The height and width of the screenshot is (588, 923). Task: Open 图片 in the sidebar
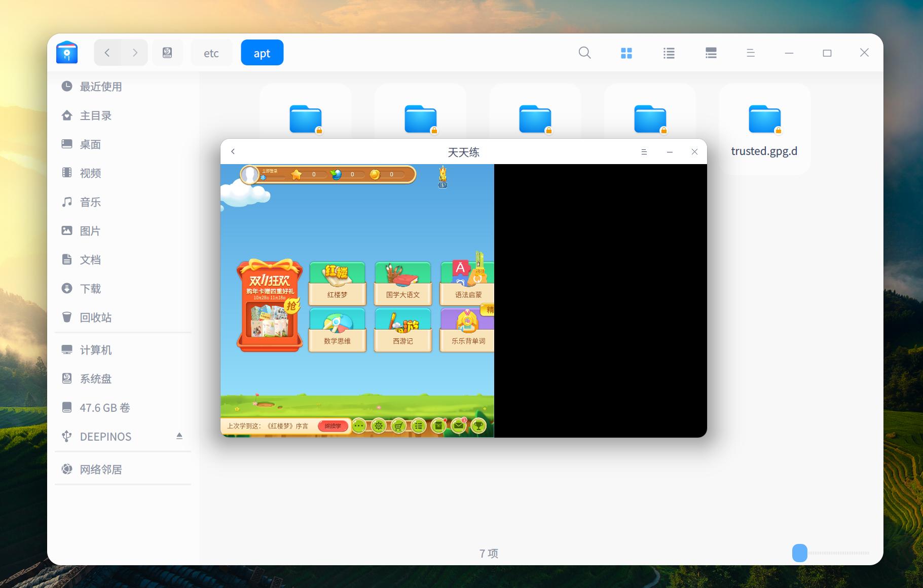pyautogui.click(x=123, y=231)
